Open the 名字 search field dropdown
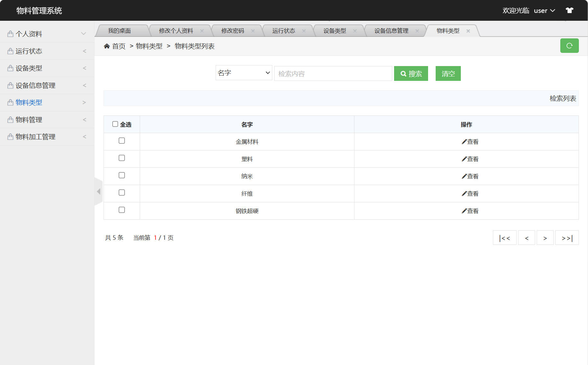Image resolution: width=588 pixels, height=365 pixels. pyautogui.click(x=244, y=73)
